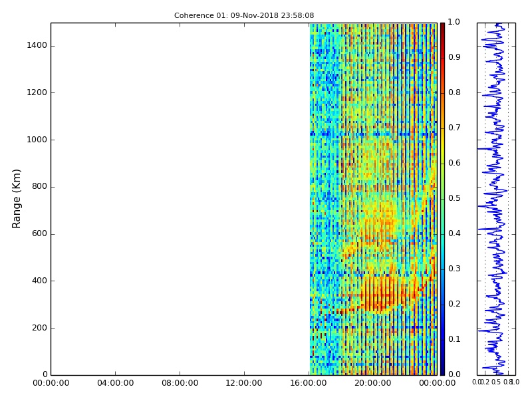Click the 0.6 label on the colorbar
The image size is (532, 399).
pos(454,163)
